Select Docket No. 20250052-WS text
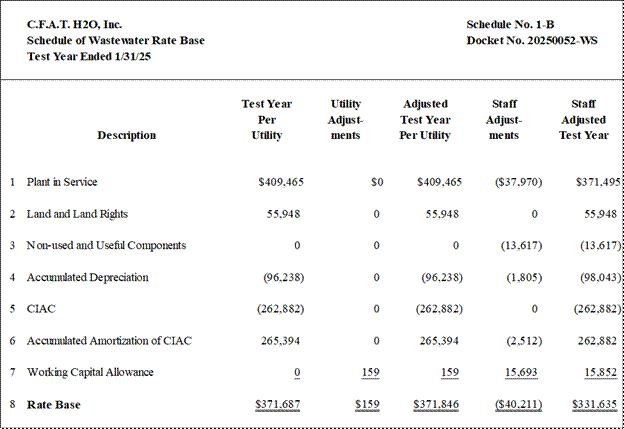The width and height of the screenshot is (624, 429). pyautogui.click(x=532, y=40)
